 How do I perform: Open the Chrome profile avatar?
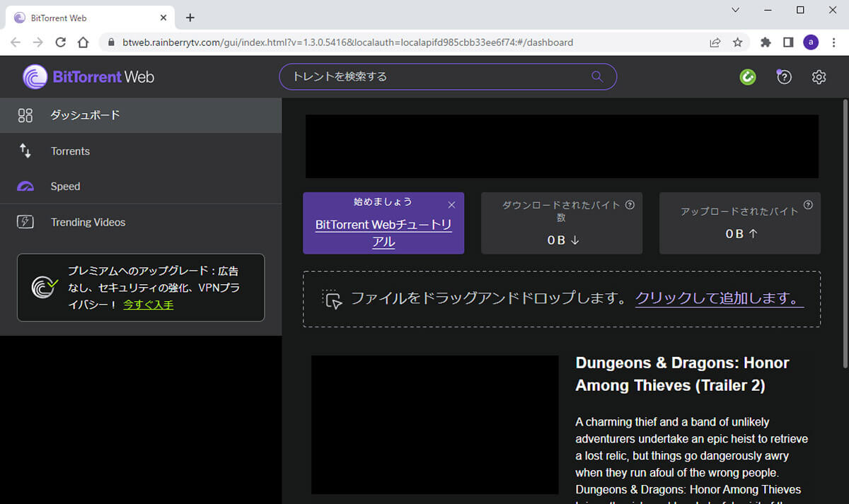[811, 42]
